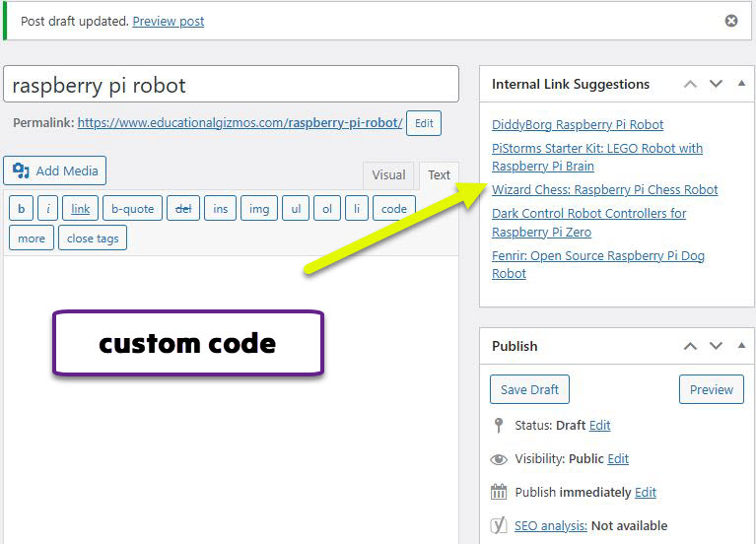756x544 pixels.
Task: Insert the more tag
Action: point(32,238)
